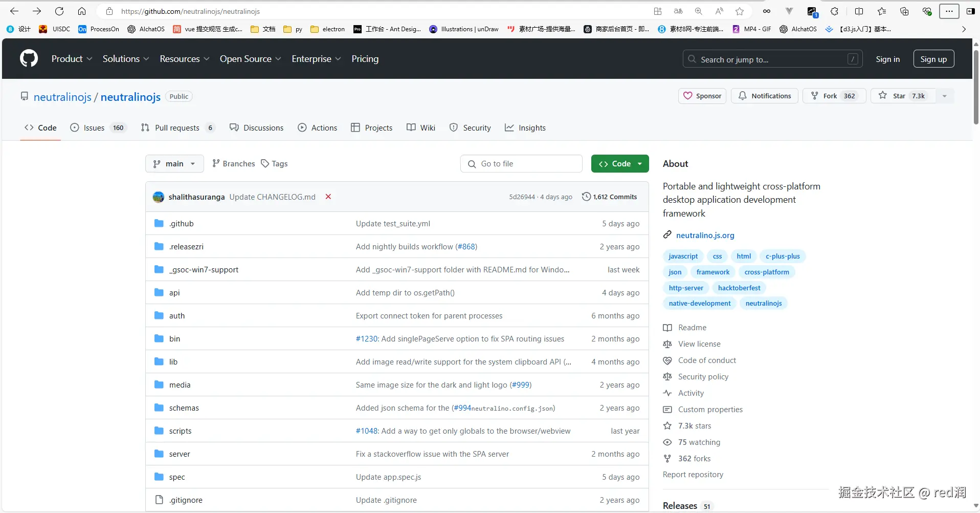View 1,612 Commits history
This screenshot has width=980, height=513.
609,197
